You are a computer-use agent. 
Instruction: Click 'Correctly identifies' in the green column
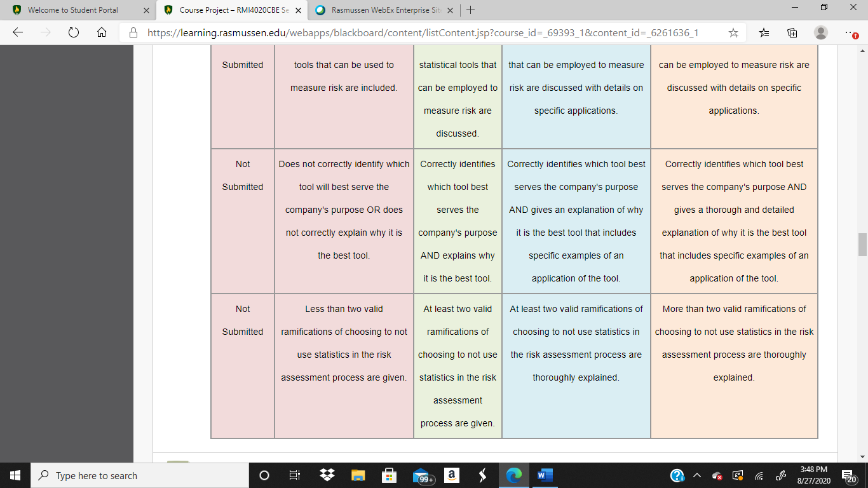pos(458,164)
